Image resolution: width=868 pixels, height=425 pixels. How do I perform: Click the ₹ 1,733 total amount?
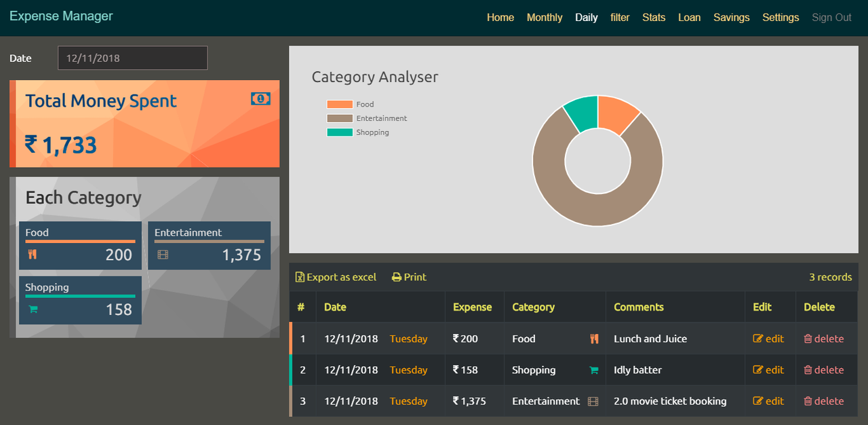(60, 145)
